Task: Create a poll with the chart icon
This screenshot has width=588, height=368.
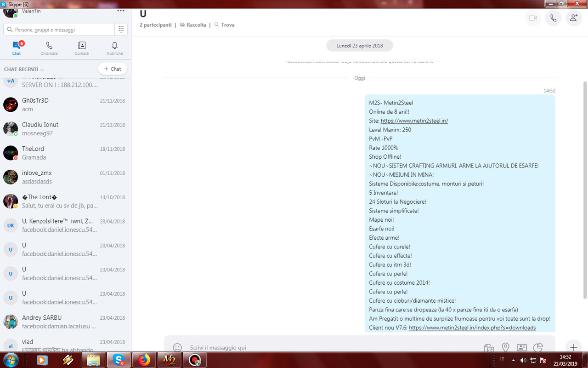Action: coord(538,348)
